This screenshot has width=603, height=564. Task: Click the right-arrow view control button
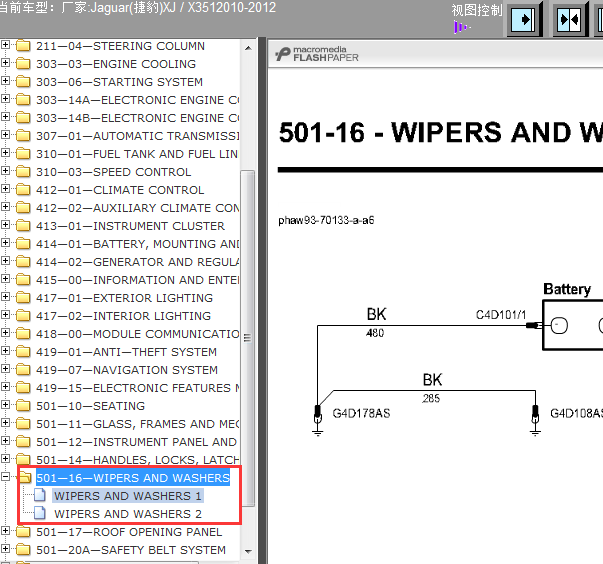(524, 19)
